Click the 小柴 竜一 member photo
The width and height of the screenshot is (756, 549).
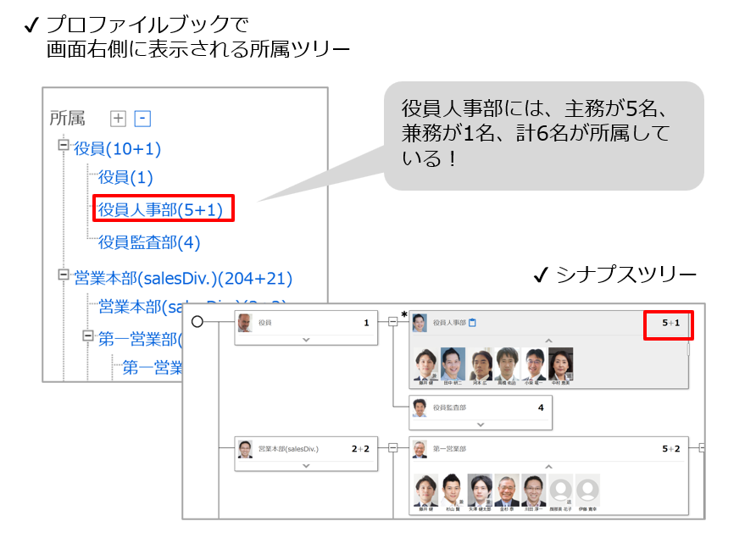point(534,364)
